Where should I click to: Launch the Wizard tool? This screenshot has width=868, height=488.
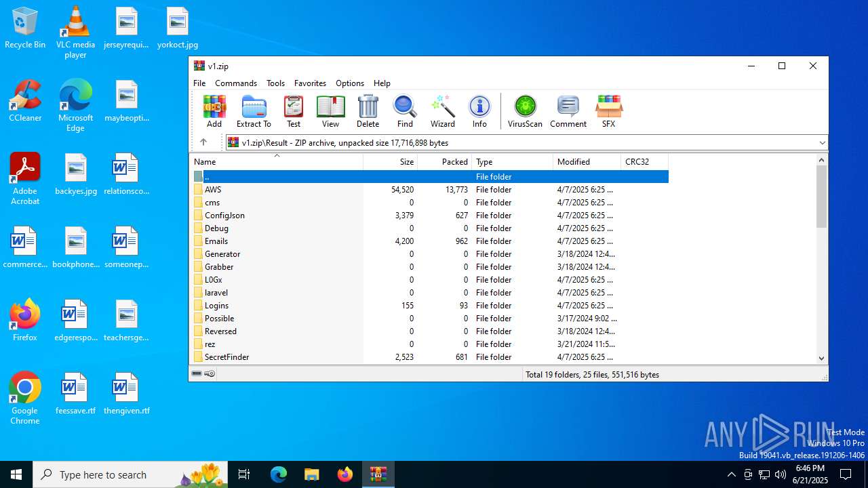click(x=443, y=111)
